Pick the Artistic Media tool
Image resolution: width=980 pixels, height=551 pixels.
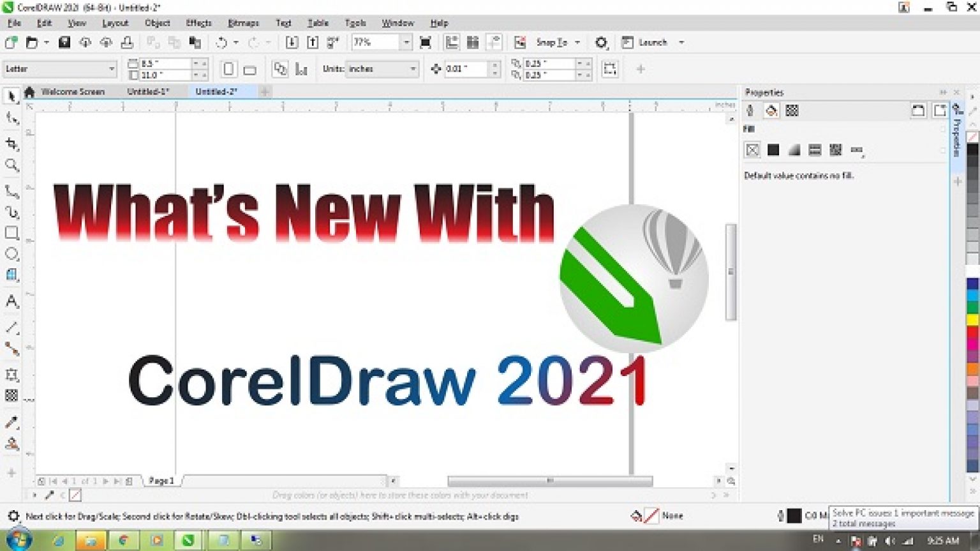tap(11, 212)
